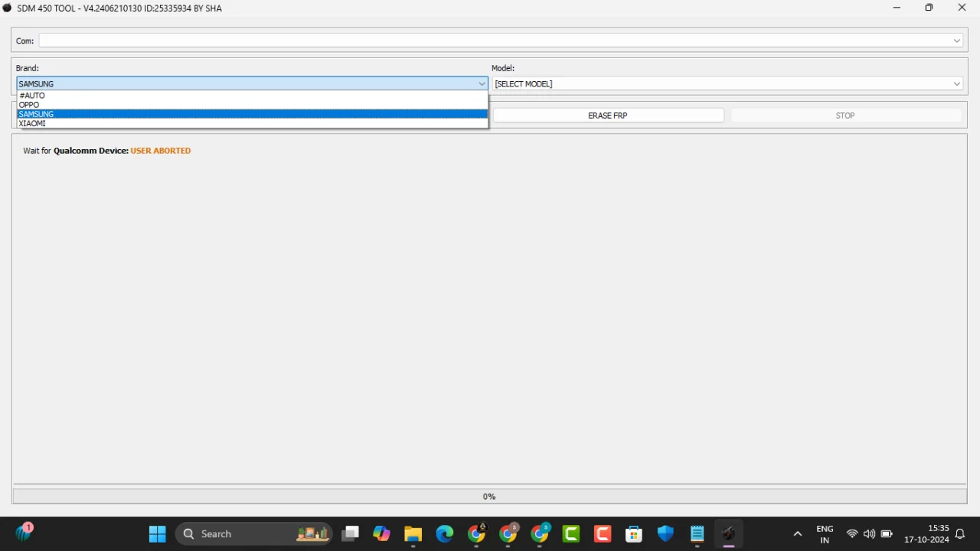Open the clock showing 15:35
This screenshot has width=980, height=551.
[x=926, y=534]
